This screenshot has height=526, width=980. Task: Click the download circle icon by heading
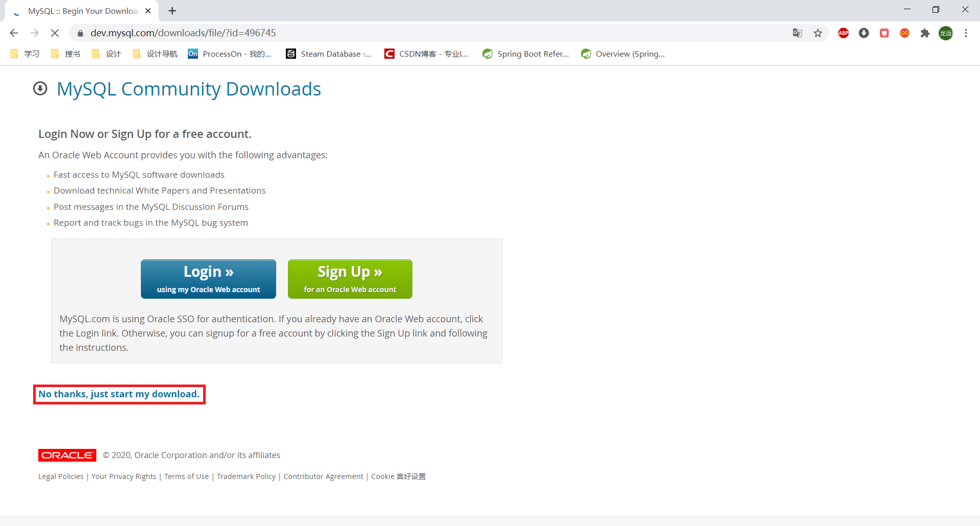[40, 89]
